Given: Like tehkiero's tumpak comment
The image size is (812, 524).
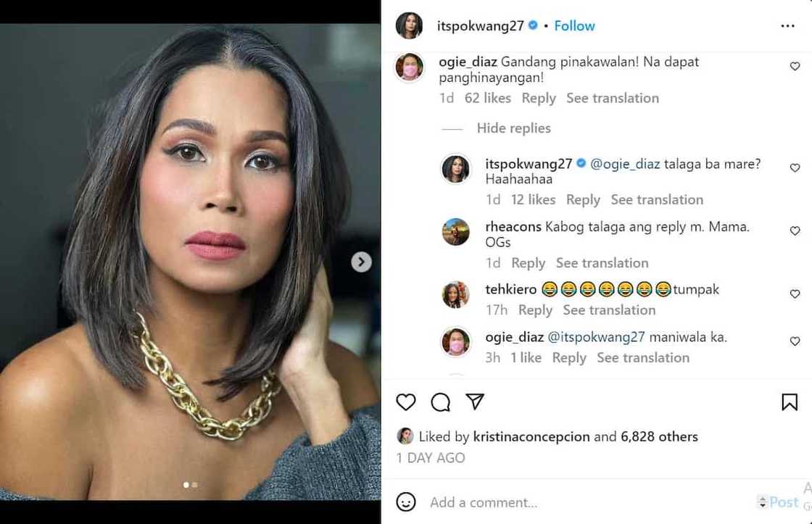Looking at the screenshot, I should tap(795, 294).
